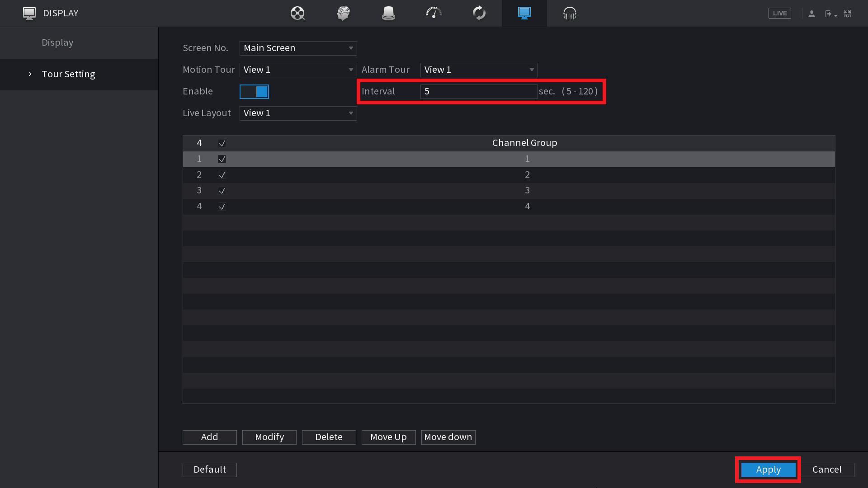Select Display in the left sidebar
Screen dimensions: 868x488
57,42
